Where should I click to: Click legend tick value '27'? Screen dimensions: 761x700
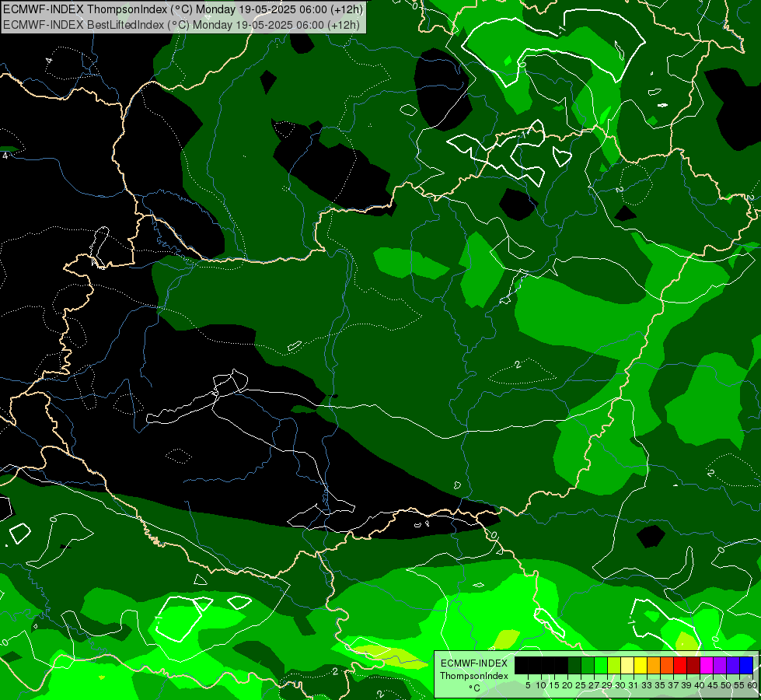tap(594, 685)
